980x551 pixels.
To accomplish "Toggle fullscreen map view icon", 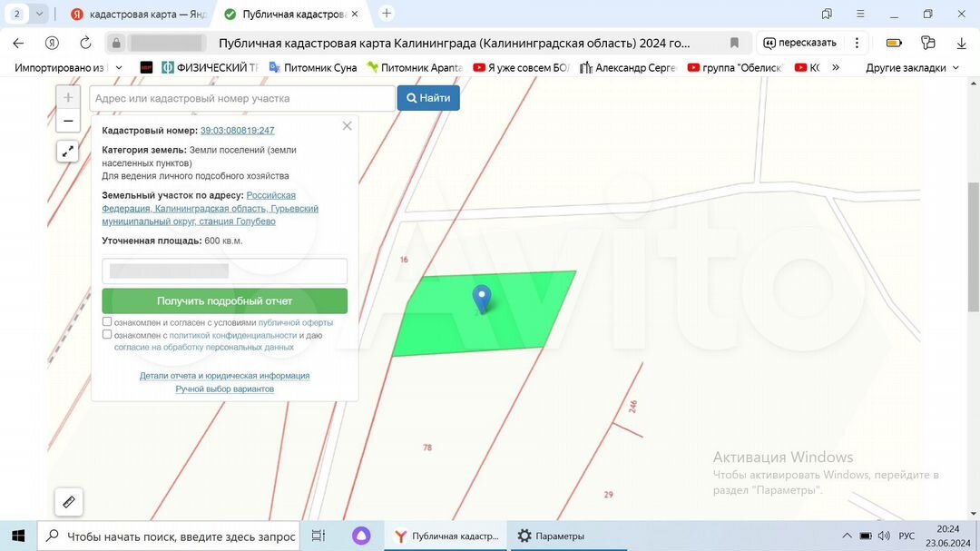I will click(x=68, y=152).
